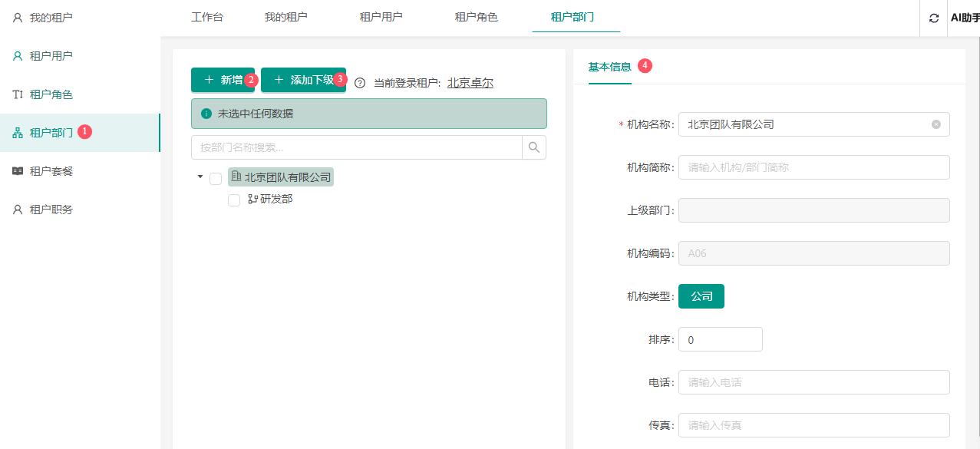The height and width of the screenshot is (449, 980).
Task: Open the 工作台 tab
Action: [x=207, y=17]
